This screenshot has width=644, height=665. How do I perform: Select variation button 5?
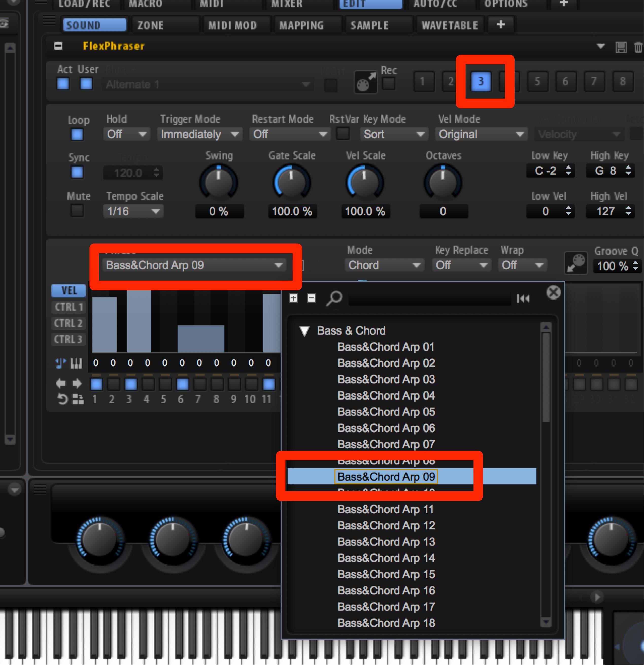537,81
